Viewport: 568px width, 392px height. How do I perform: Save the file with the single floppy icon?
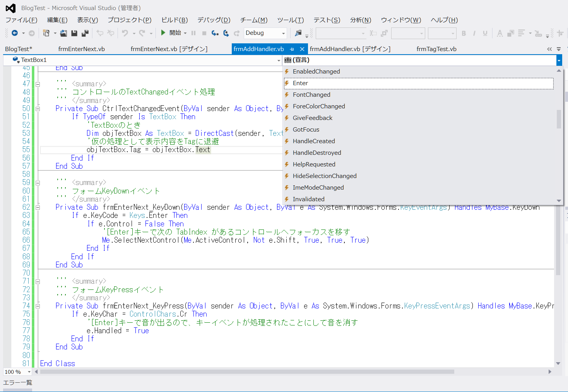[74, 33]
